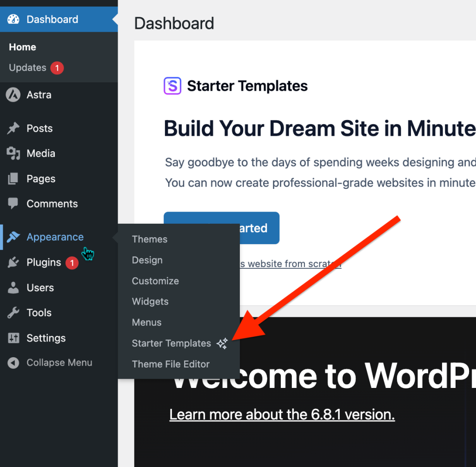476x467 pixels.
Task: Click the Pages icon in sidebar
Action: [x=13, y=179]
